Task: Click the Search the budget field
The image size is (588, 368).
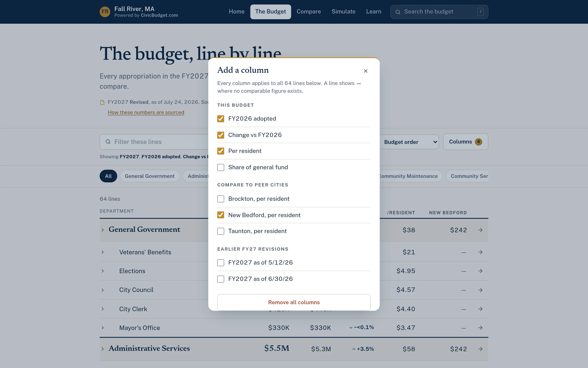Action: click(x=439, y=12)
